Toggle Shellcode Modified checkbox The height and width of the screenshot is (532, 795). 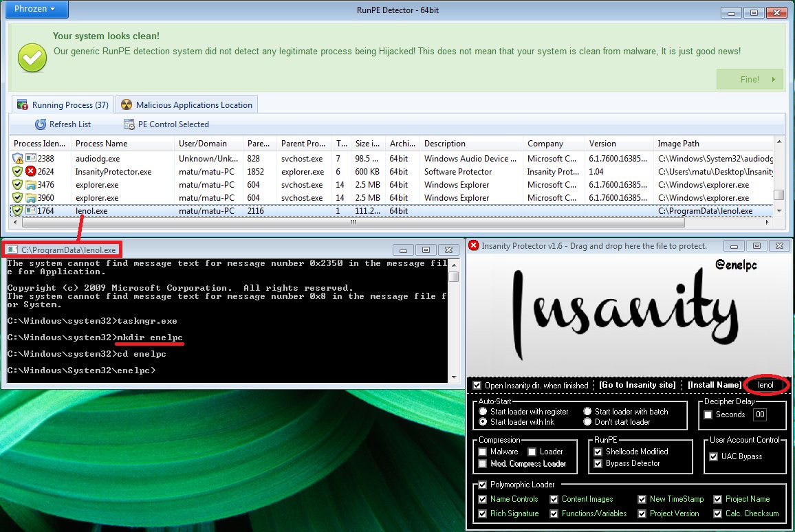(598, 452)
